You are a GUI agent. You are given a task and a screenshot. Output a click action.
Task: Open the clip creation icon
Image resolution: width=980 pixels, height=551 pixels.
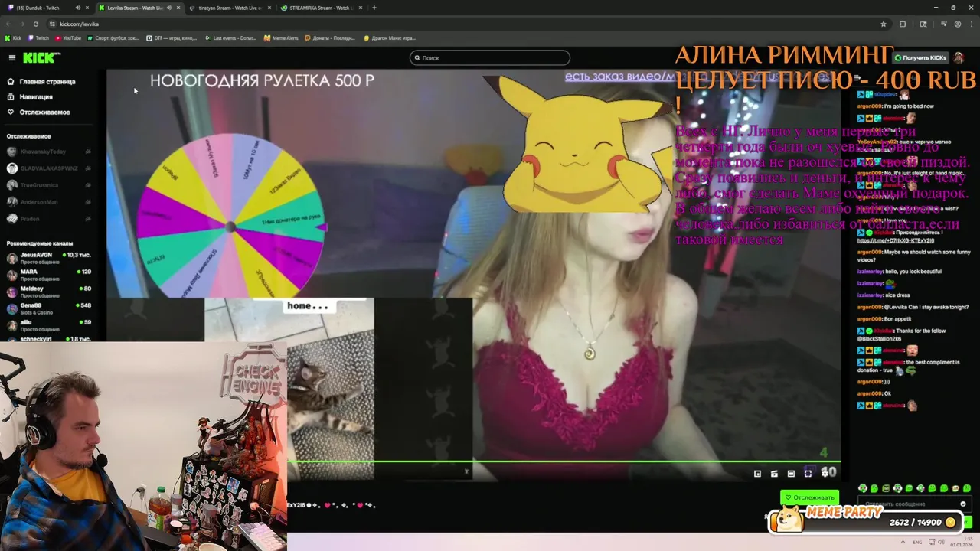(x=775, y=474)
